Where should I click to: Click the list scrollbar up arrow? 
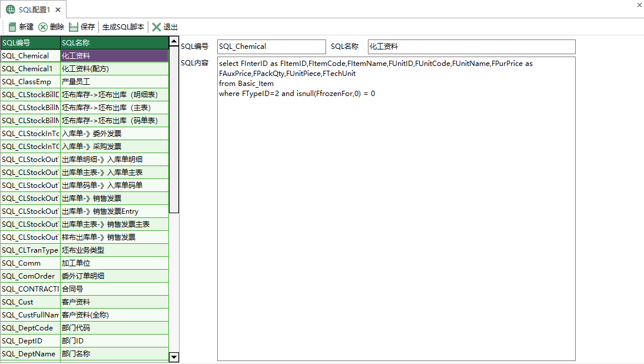[x=174, y=41]
